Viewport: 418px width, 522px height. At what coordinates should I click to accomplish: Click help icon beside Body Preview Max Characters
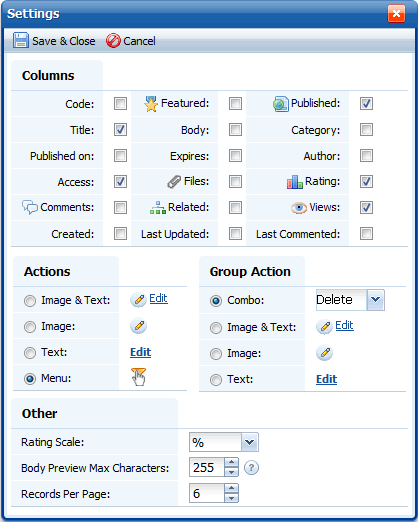point(251,467)
